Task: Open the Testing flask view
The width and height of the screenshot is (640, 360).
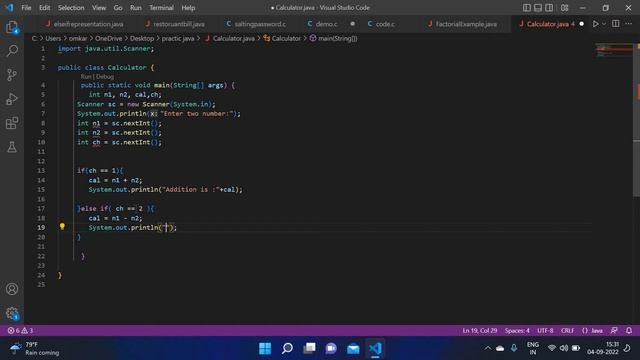Action: point(12,147)
